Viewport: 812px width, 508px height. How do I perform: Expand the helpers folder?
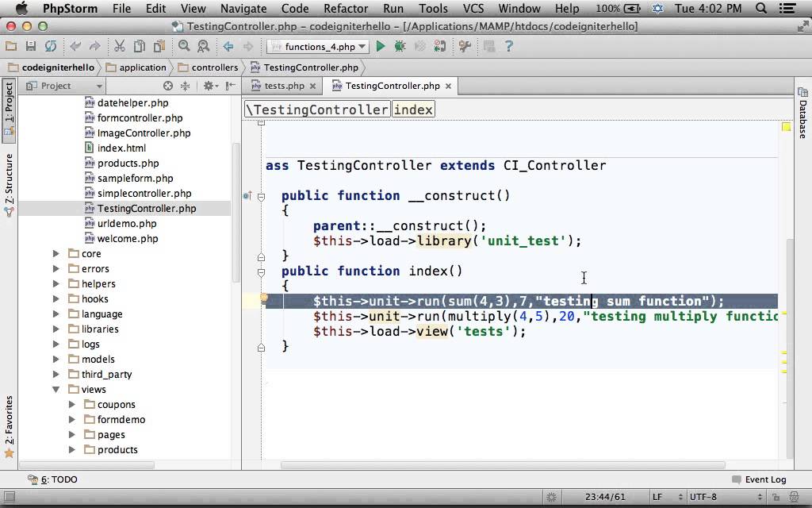pos(56,283)
